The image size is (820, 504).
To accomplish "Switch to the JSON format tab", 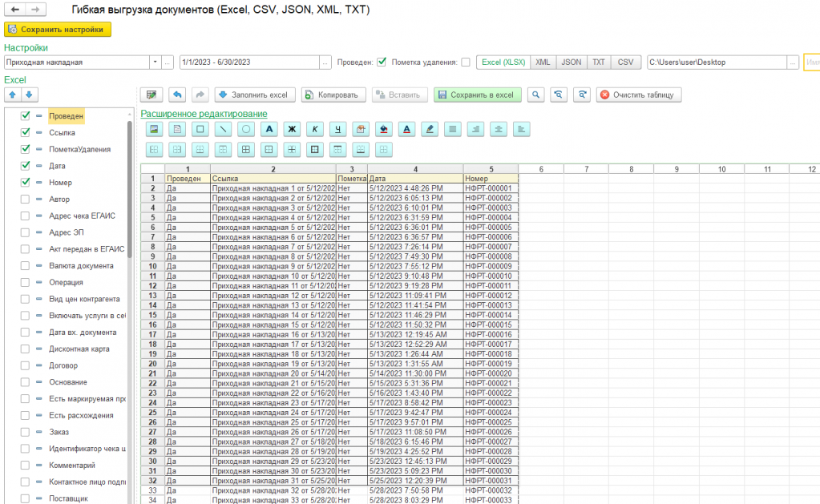I will [571, 62].
